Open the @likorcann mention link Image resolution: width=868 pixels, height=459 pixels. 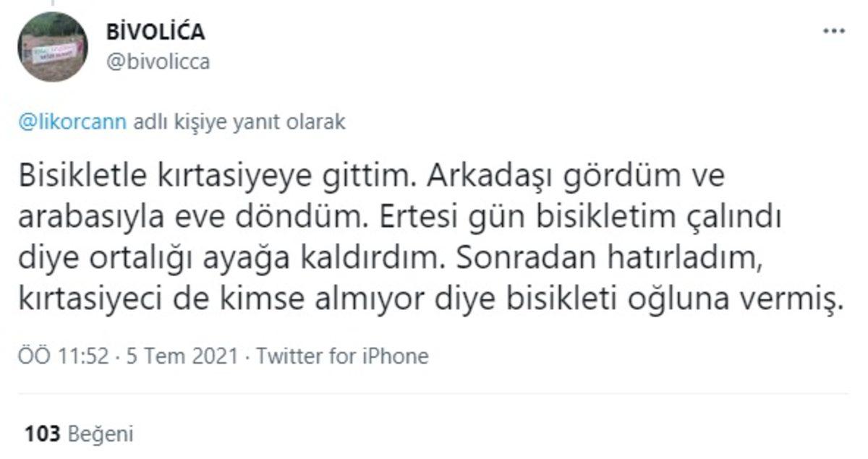click(75, 123)
